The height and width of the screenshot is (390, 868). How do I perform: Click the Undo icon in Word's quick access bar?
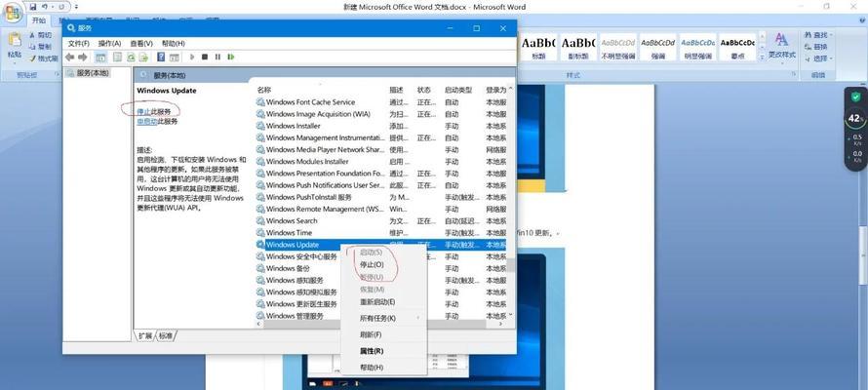[46, 7]
